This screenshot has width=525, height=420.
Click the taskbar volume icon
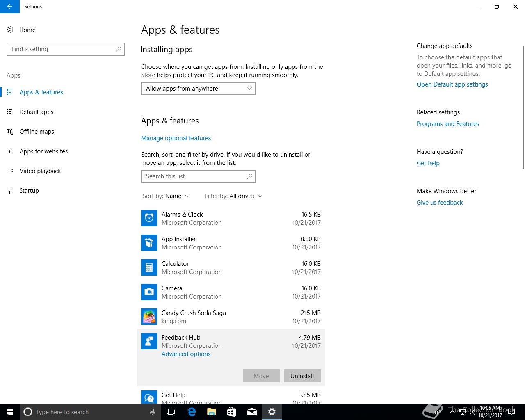click(x=472, y=412)
